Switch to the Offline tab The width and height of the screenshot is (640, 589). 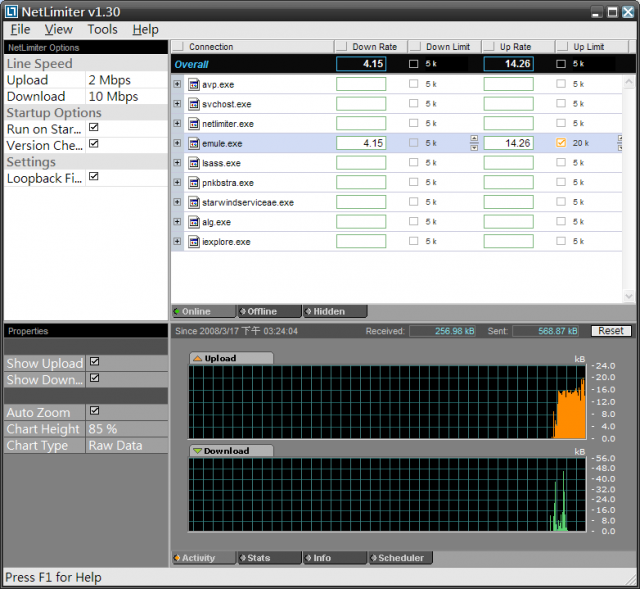(x=269, y=311)
